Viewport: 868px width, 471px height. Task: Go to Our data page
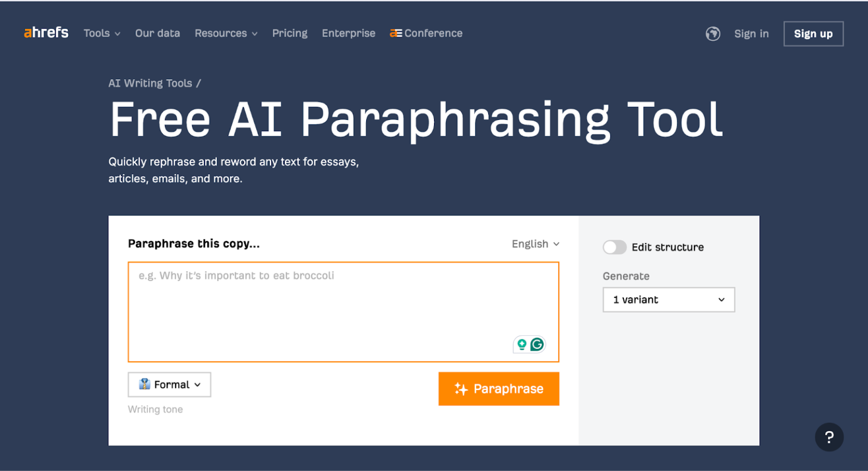click(x=158, y=33)
